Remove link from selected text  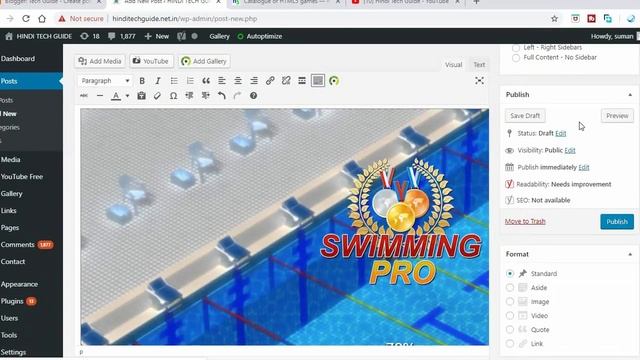click(286, 81)
